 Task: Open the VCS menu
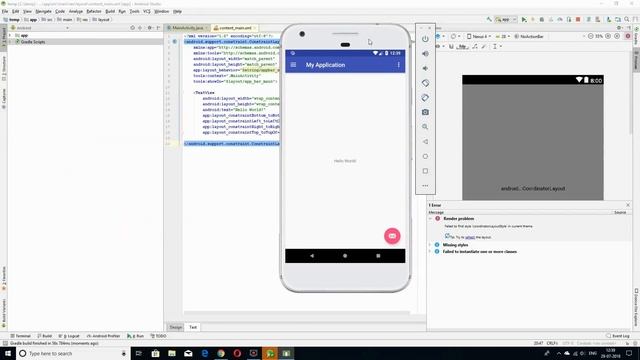[x=147, y=11]
